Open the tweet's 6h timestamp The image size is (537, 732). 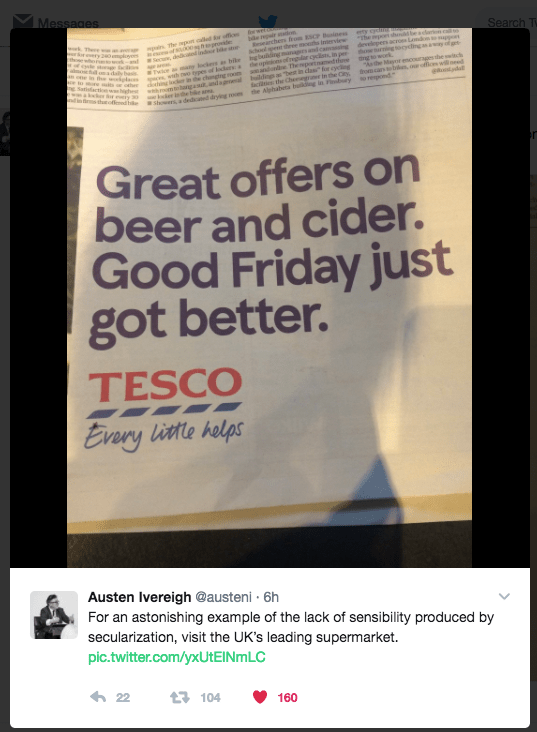click(271, 597)
